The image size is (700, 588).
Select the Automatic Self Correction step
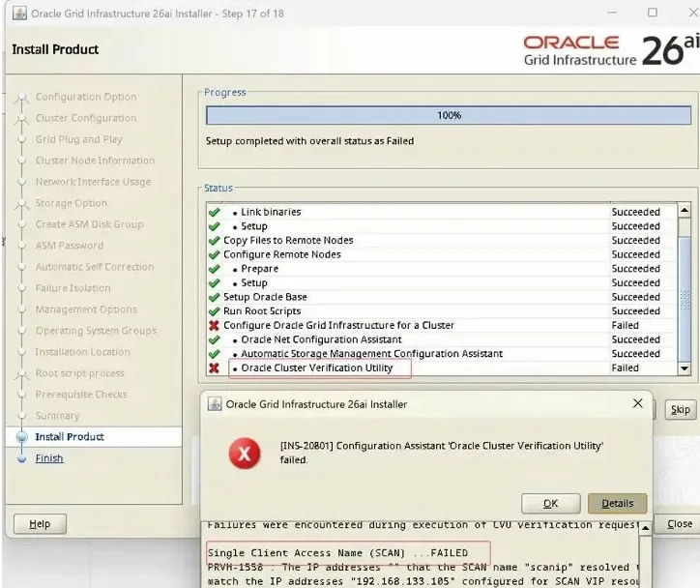95,267
